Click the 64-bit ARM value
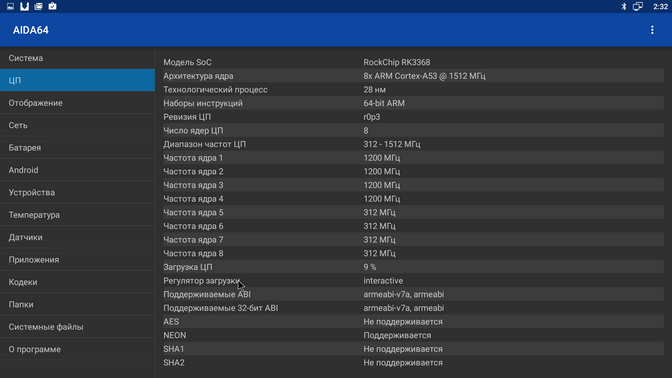Screen dimensions: 672x378 tap(384, 103)
